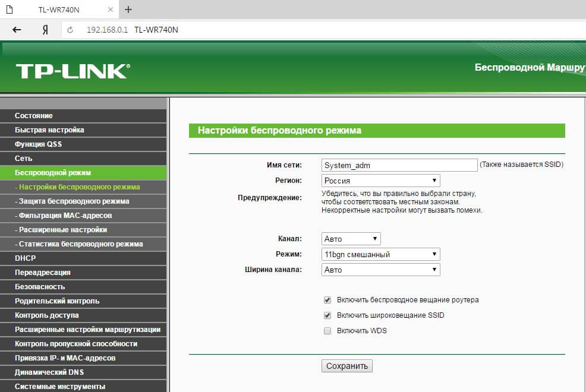The height and width of the screenshot is (392, 586).
Task: Open a new tab with plus icon
Action: [128, 10]
